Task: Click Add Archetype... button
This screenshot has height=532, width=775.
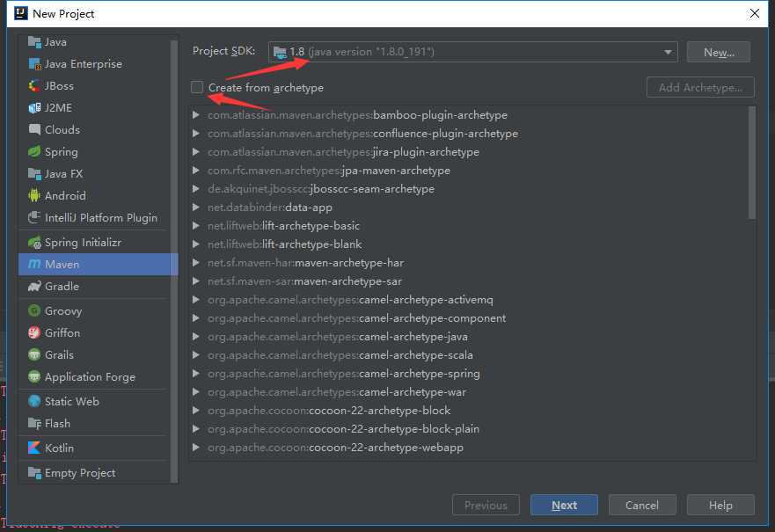Action: tap(700, 87)
